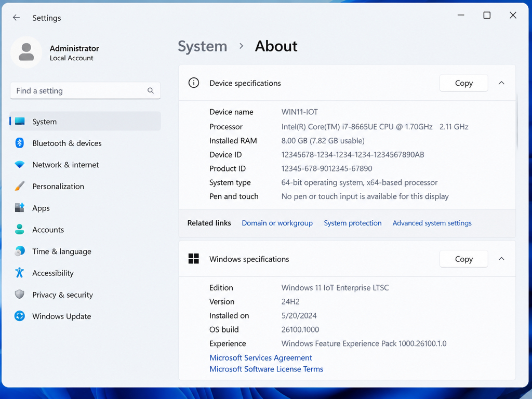Image resolution: width=532 pixels, height=399 pixels.
Task: Click the Network wifi icon in sidebar
Action: click(x=20, y=165)
